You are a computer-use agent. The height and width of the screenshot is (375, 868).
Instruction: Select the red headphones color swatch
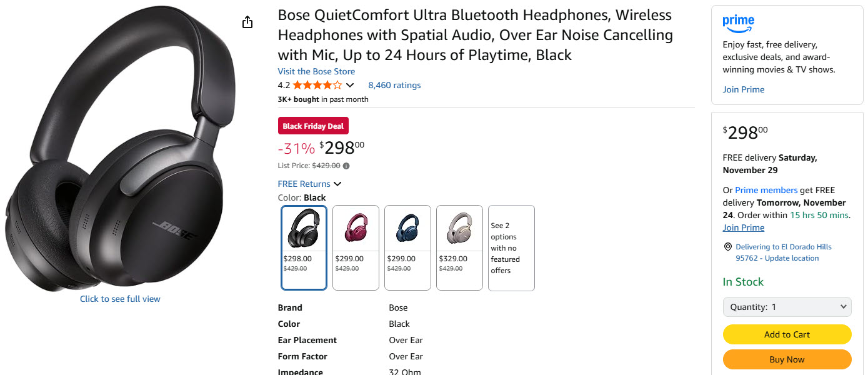356,247
